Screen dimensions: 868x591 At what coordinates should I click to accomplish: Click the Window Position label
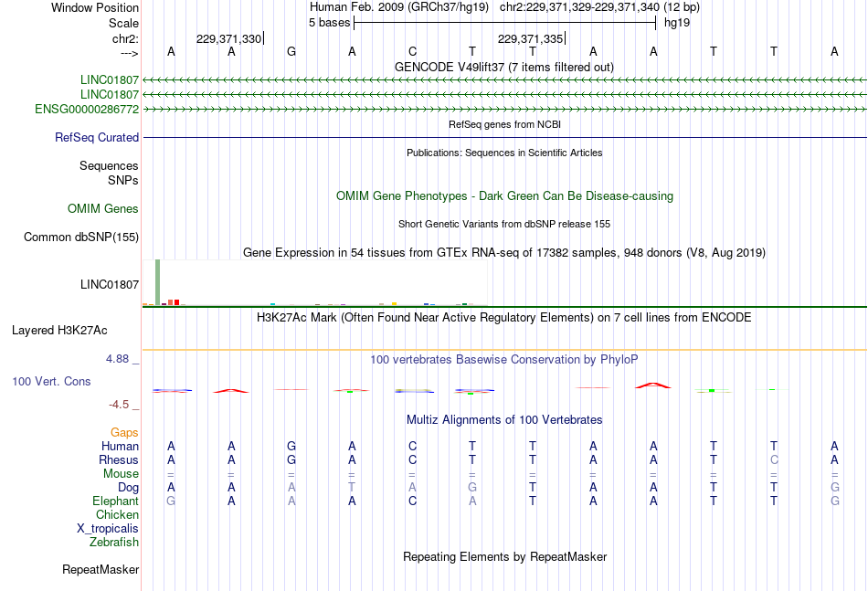[x=95, y=7]
